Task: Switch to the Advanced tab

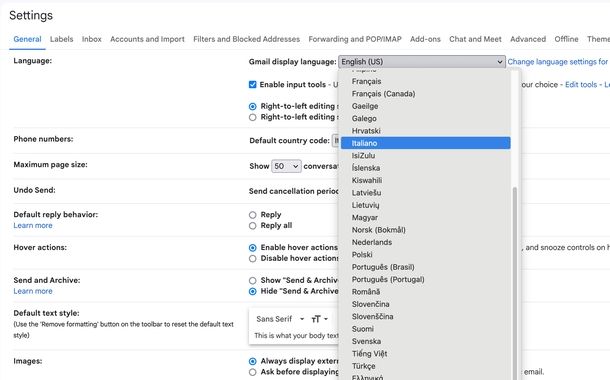Action: (528, 39)
